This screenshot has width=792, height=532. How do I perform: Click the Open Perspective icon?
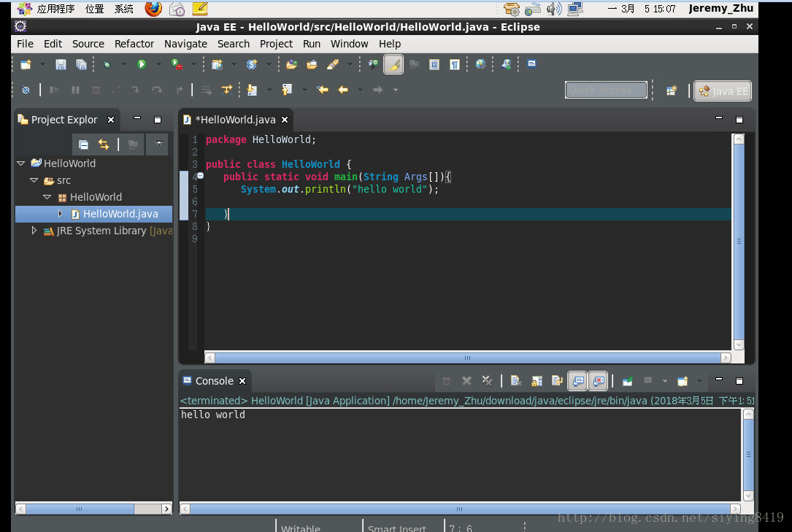[672, 90]
